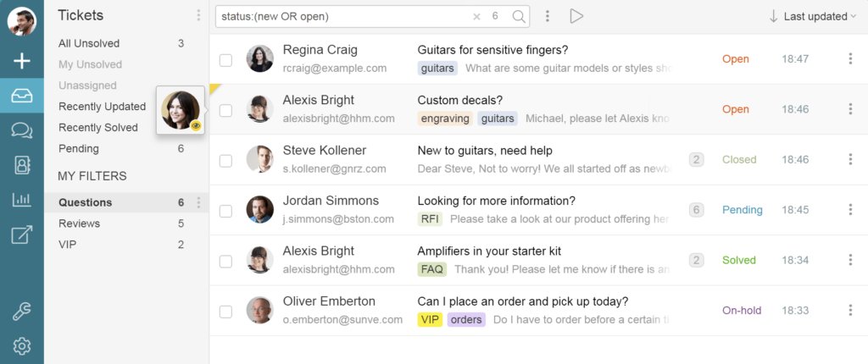Open three-dot menu for Jordan Simmons ticket
This screenshot has height=364, width=868.
click(x=850, y=210)
